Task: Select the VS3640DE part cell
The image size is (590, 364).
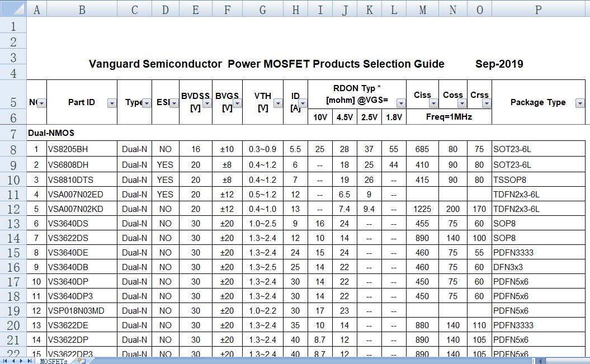Action: pos(82,252)
